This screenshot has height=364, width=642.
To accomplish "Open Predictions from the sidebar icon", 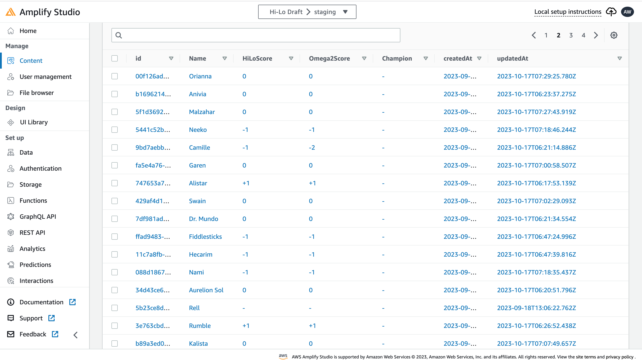I will (11, 264).
